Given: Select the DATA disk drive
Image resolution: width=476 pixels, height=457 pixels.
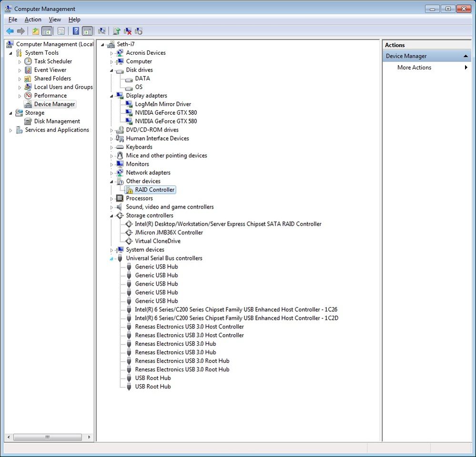Looking at the screenshot, I should click(142, 79).
